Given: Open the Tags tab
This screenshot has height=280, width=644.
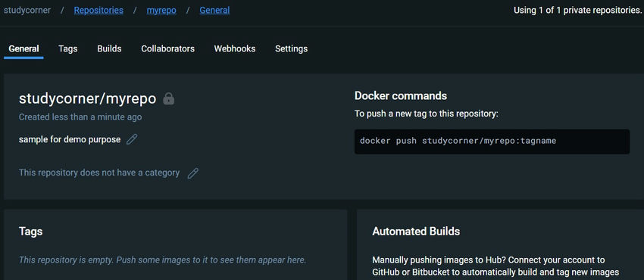Looking at the screenshot, I should (x=68, y=48).
